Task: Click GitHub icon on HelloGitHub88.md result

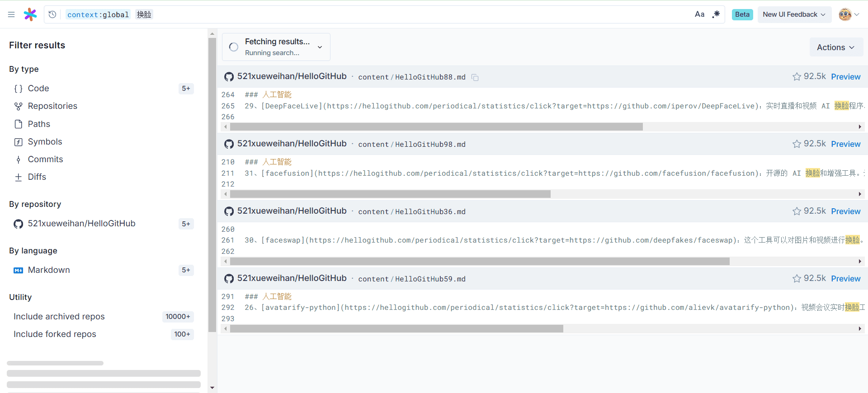Action: coord(229,77)
